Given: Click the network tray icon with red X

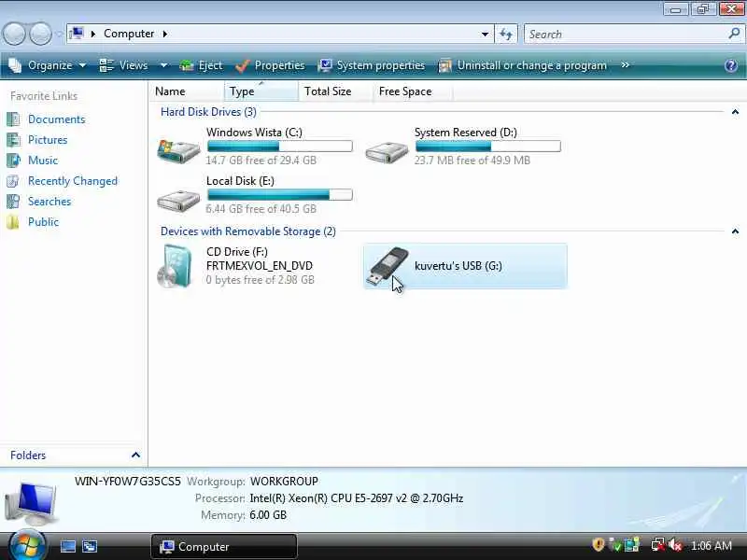Looking at the screenshot, I should click(658, 545).
